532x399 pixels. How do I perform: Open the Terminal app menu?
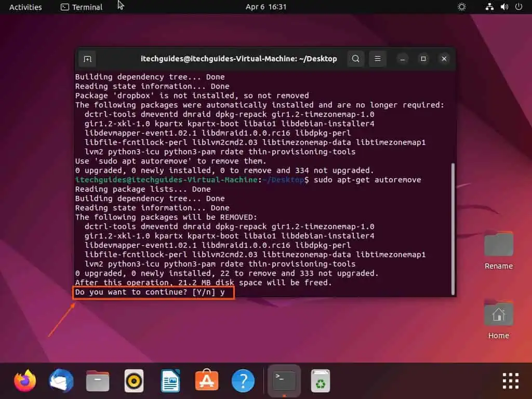81,7
